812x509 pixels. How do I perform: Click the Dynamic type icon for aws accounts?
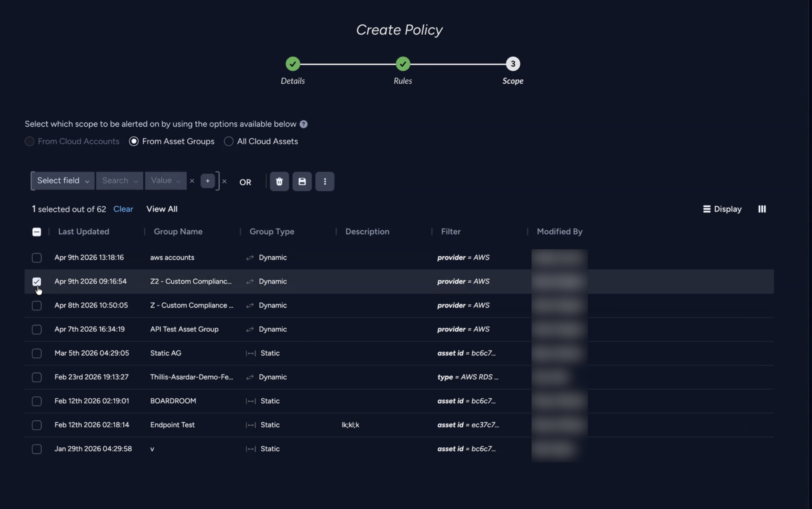tap(250, 258)
